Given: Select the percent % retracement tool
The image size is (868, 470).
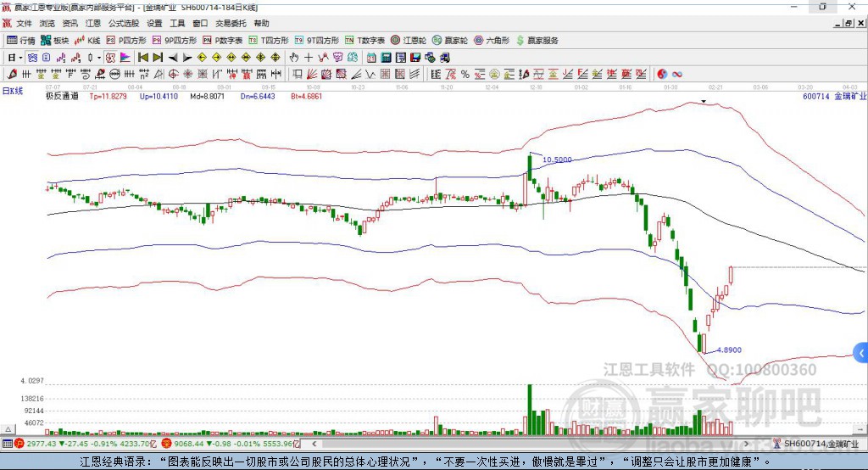Looking at the screenshot, I should pyautogui.click(x=465, y=75).
